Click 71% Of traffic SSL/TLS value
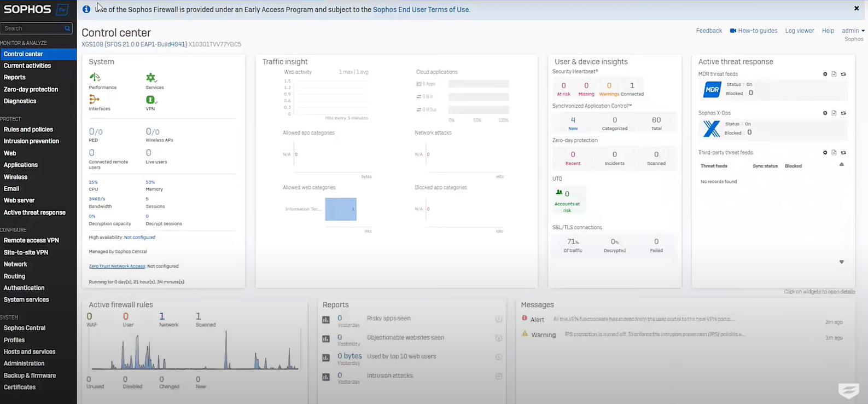The width and height of the screenshot is (868, 404). [573, 241]
